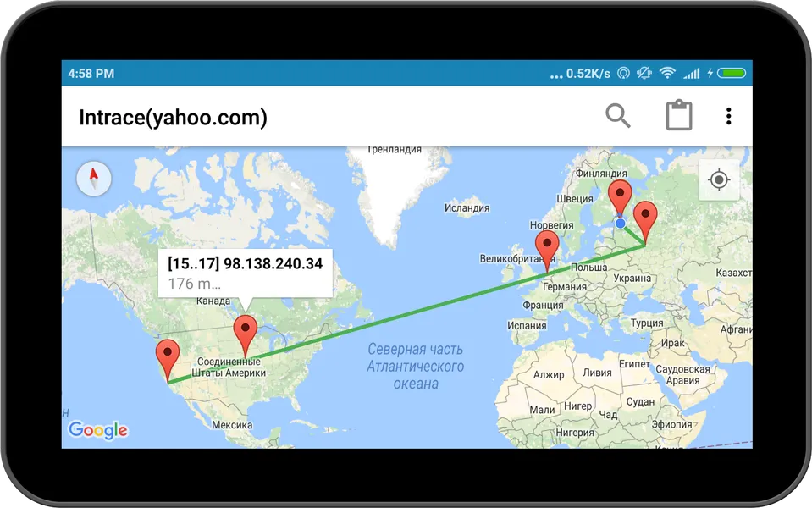Click the Нигерия map label
This screenshot has height=508, width=812.
(575, 433)
